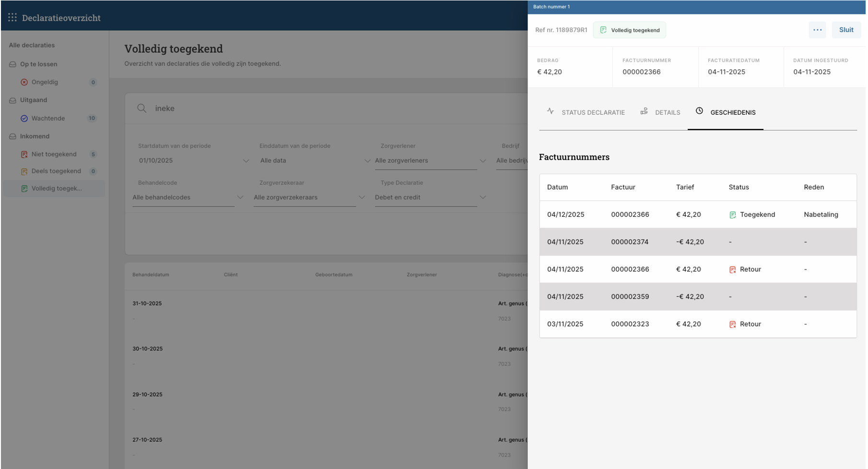
Task: Click the green Toegekend status icon
Action: (732, 215)
